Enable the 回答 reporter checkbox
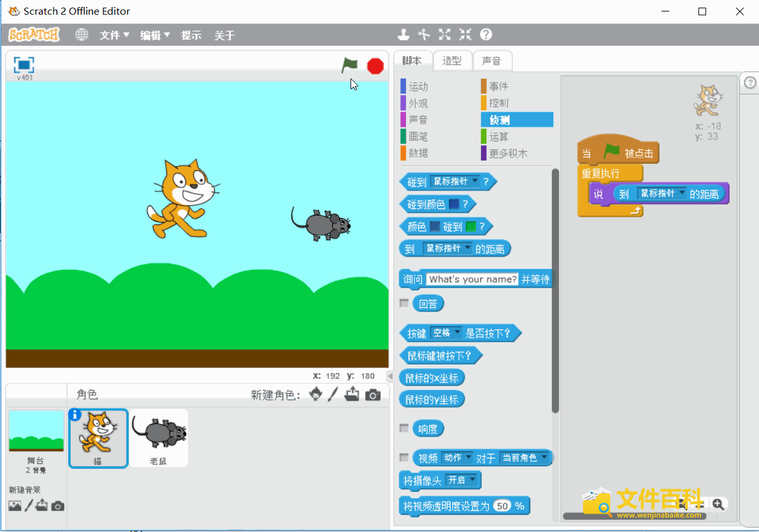Image resolution: width=759 pixels, height=532 pixels. click(404, 303)
